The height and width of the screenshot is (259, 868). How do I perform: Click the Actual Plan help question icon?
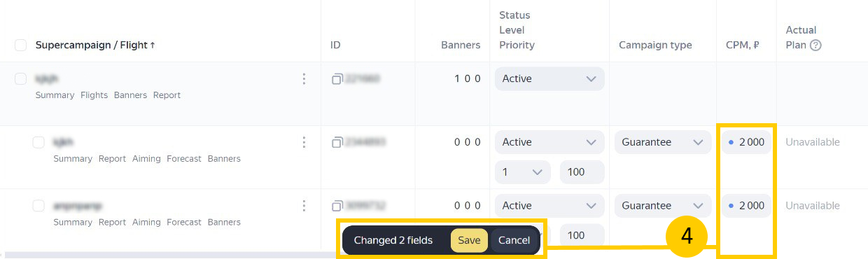point(815,45)
